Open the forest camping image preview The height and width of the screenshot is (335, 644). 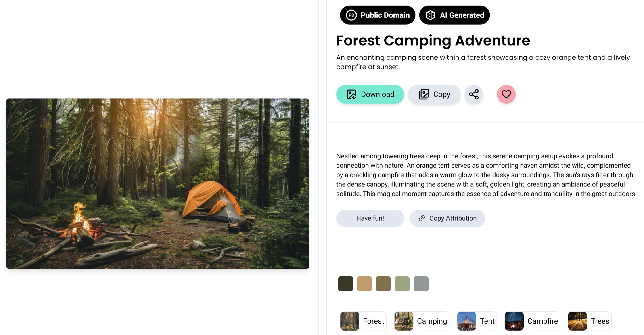tap(157, 183)
